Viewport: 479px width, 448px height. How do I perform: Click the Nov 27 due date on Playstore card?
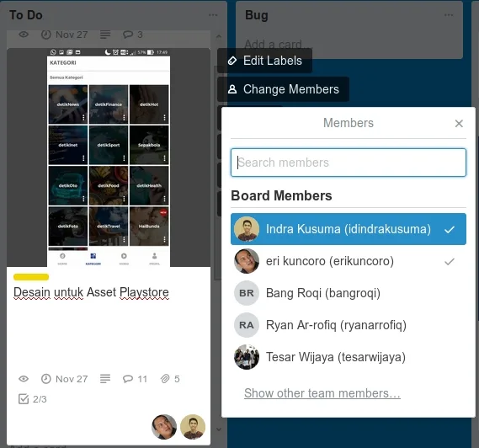[65, 379]
